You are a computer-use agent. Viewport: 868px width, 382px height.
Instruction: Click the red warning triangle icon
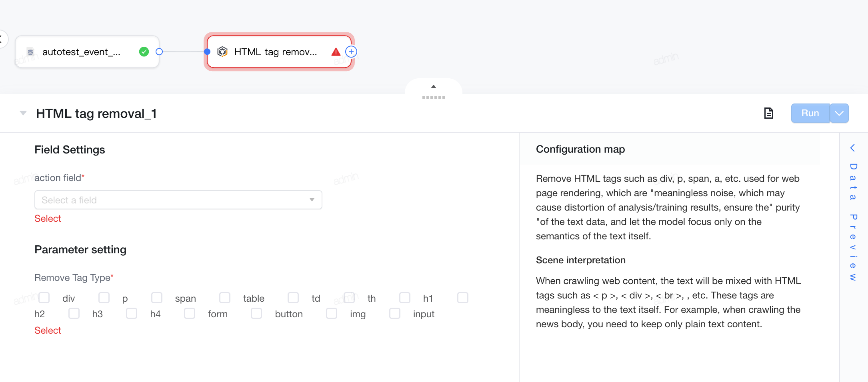tap(336, 52)
